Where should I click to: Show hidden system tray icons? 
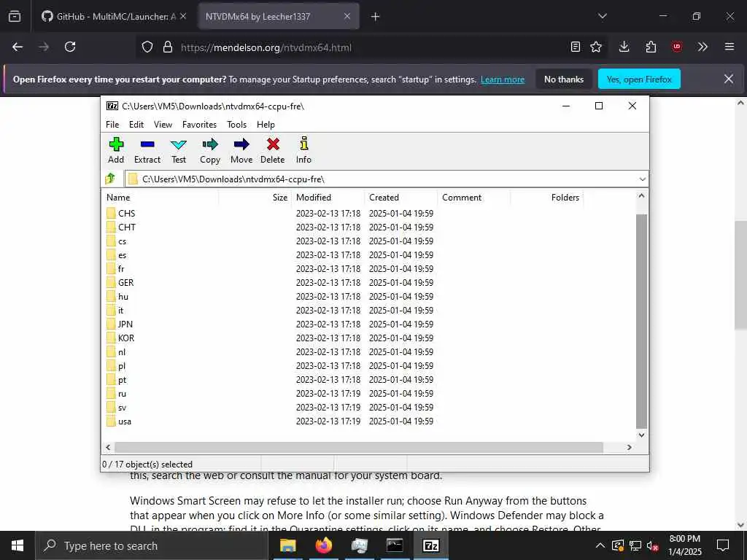tap(600, 545)
